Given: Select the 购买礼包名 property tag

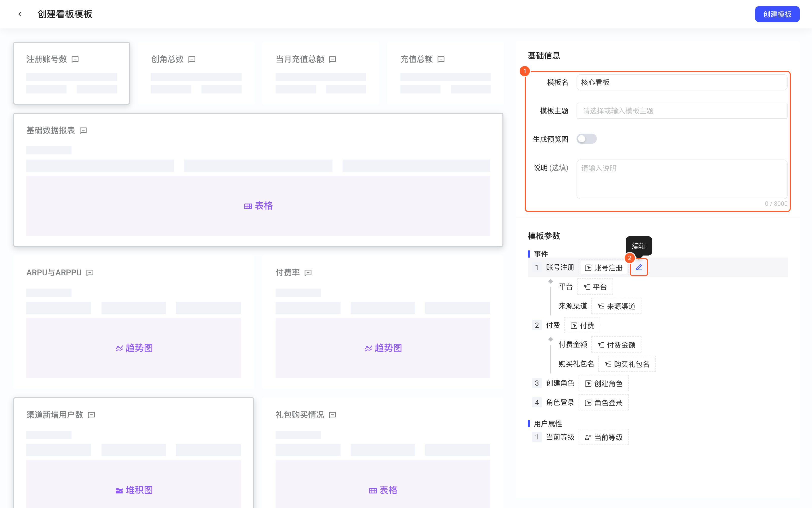Looking at the screenshot, I should tap(627, 364).
